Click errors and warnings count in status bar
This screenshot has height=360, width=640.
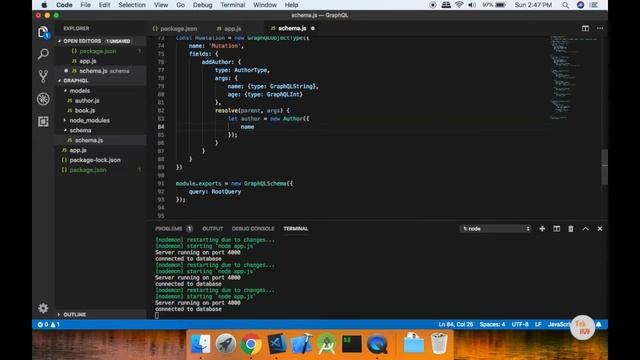coord(49,324)
